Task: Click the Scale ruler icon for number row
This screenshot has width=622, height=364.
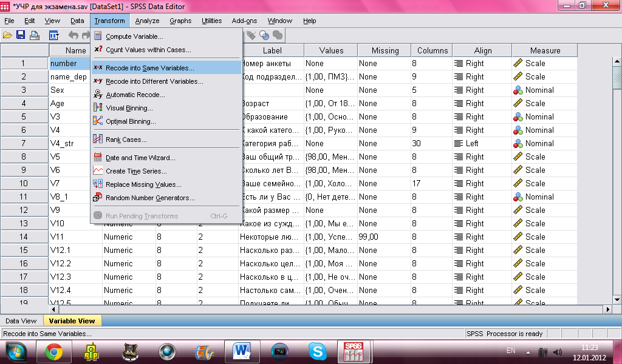Action: pos(518,63)
